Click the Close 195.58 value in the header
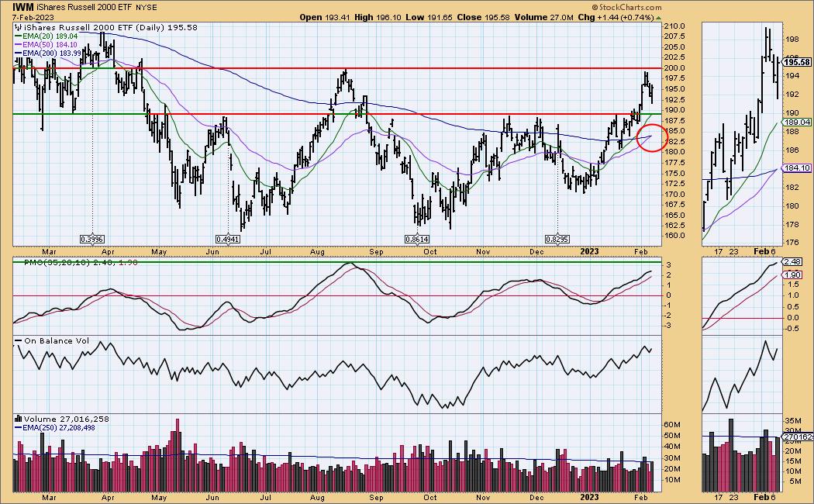Viewport: 814px width, 504px height. [x=483, y=17]
